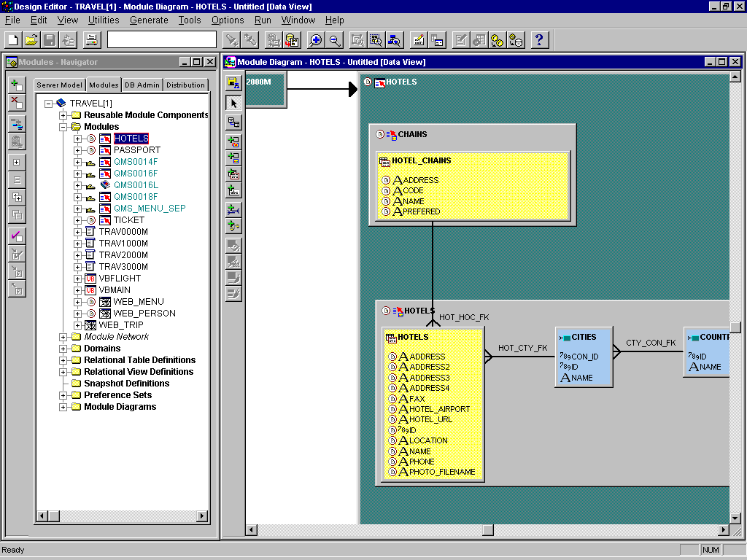Viewport: 747px width, 560px height.
Task: Click the create new object icon in navigator toolbar
Action: (16, 82)
